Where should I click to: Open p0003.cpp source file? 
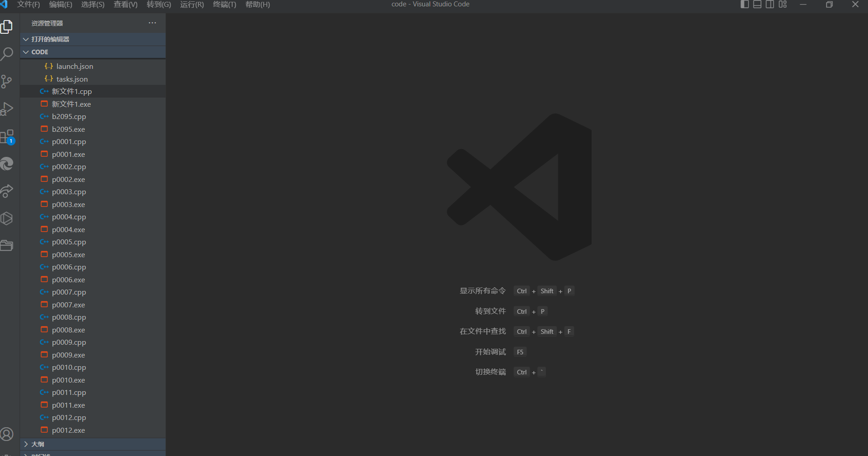(x=93, y=192)
